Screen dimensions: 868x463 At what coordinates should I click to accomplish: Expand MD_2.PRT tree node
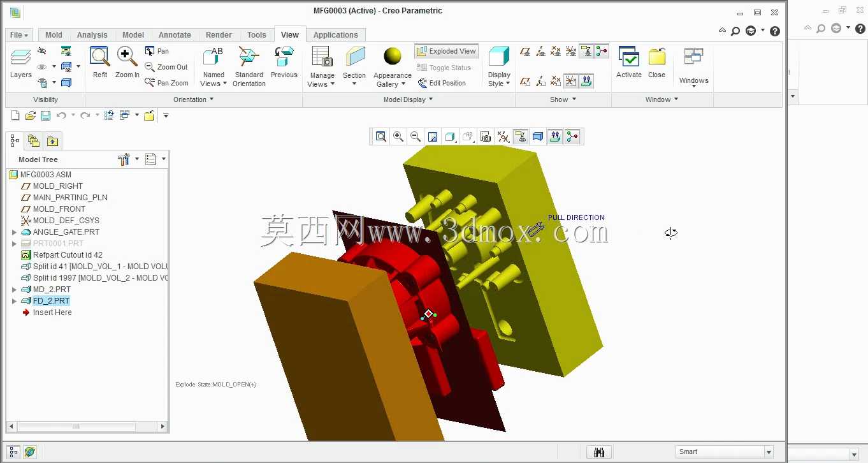[14, 290]
